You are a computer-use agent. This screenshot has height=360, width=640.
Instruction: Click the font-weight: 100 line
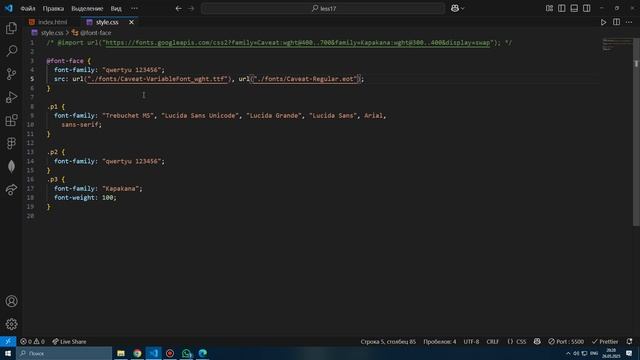85,198
